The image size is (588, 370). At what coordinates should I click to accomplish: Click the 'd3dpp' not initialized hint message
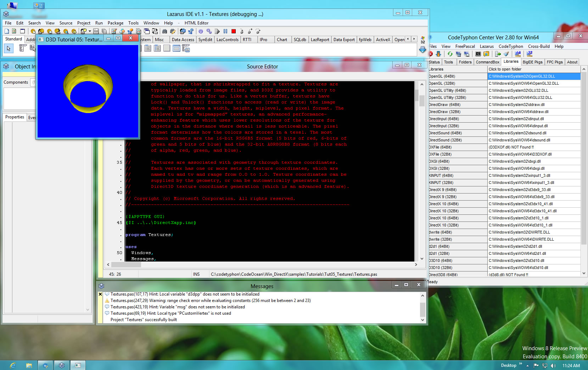(185, 294)
